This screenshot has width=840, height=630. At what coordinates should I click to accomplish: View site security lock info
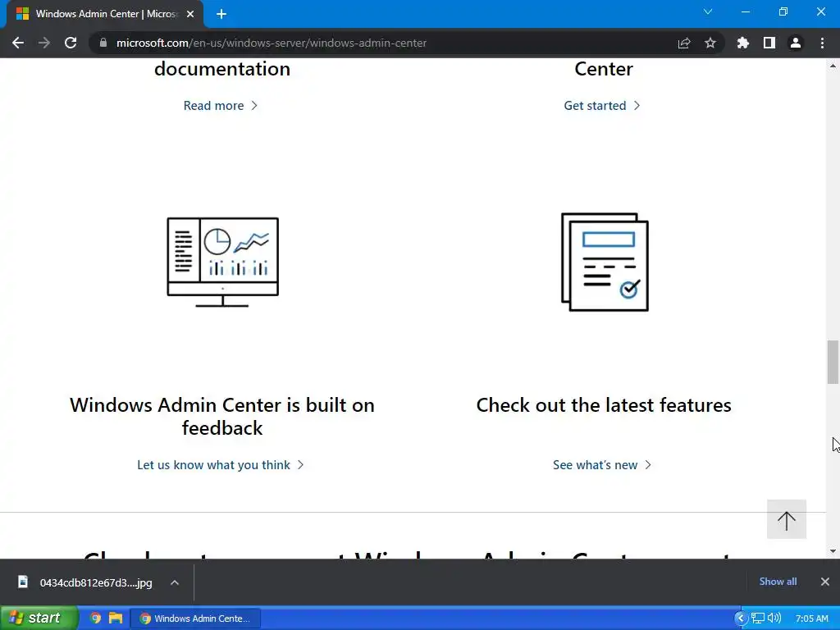pos(103,43)
